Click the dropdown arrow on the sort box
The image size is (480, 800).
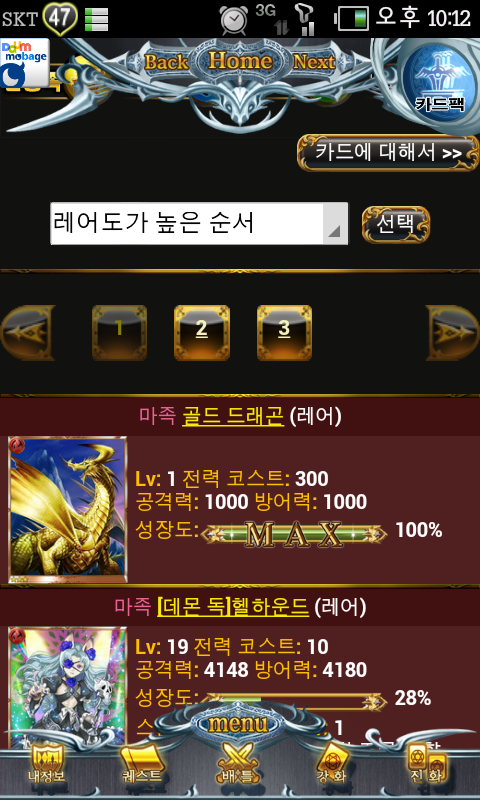(x=334, y=231)
